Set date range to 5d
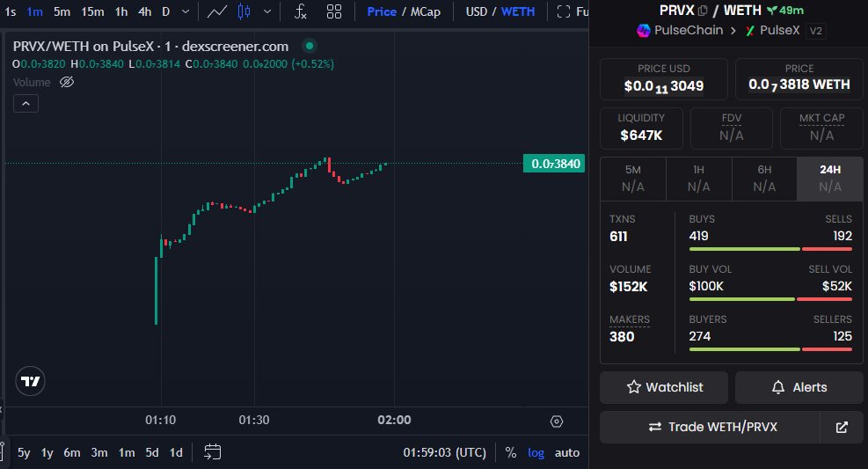 point(151,452)
